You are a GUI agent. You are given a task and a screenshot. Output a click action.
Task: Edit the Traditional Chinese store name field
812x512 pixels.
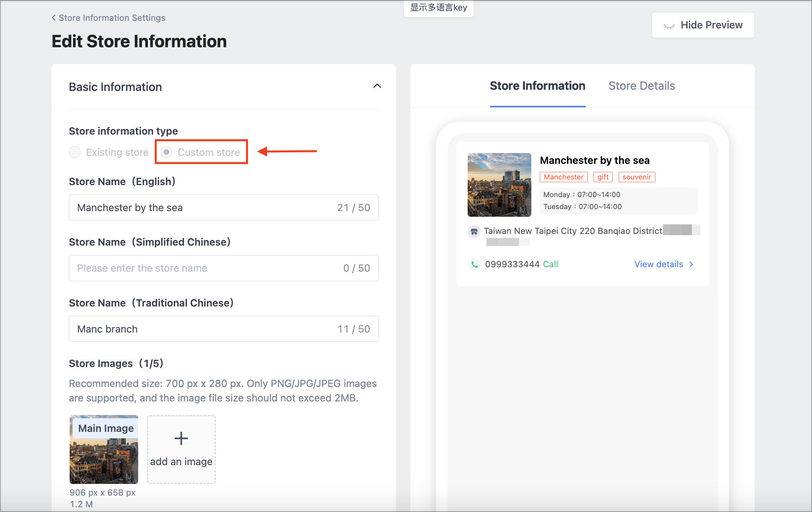coord(223,329)
